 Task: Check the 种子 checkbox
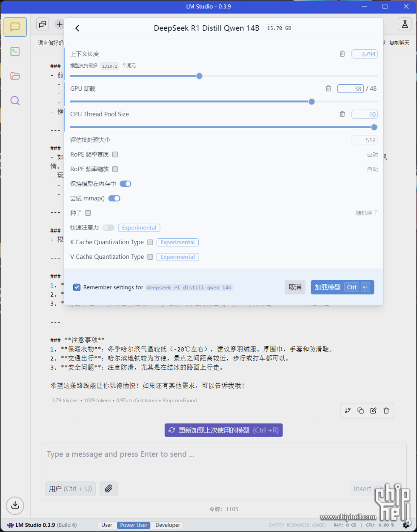pyautogui.click(x=88, y=213)
